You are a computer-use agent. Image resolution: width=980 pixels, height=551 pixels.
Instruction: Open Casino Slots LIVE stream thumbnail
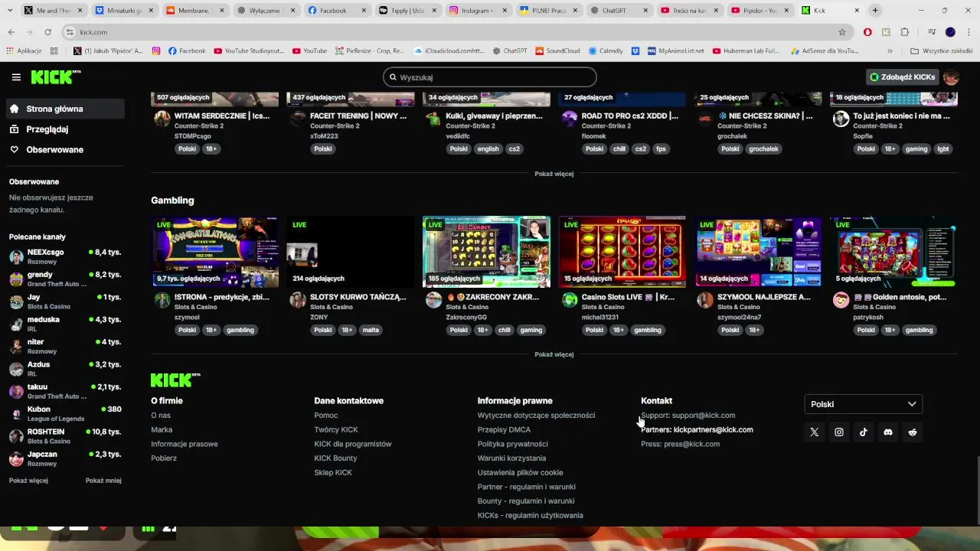(x=622, y=251)
